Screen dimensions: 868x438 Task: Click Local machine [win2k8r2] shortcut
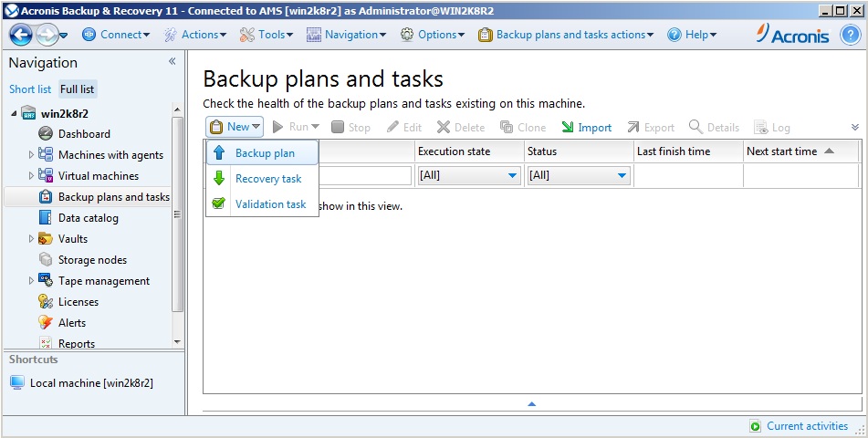point(82,383)
